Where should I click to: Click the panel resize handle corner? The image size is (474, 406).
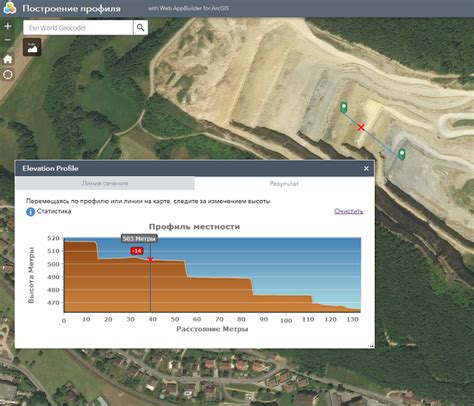pos(371,346)
